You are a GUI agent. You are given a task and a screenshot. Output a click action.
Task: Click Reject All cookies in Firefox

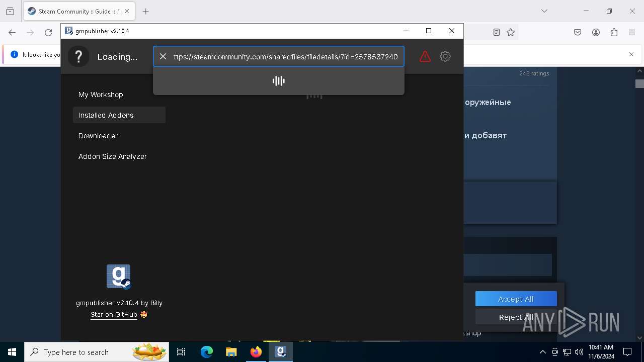tap(516, 317)
